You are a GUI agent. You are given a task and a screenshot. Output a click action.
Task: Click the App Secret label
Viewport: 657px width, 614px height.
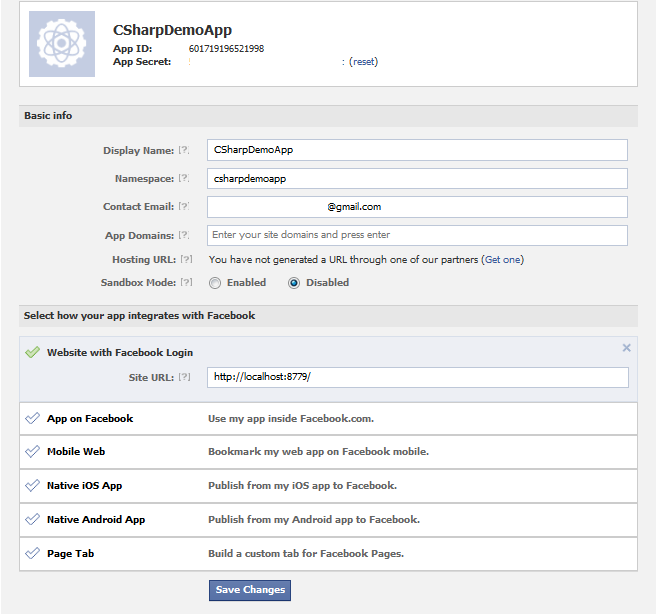click(142, 62)
